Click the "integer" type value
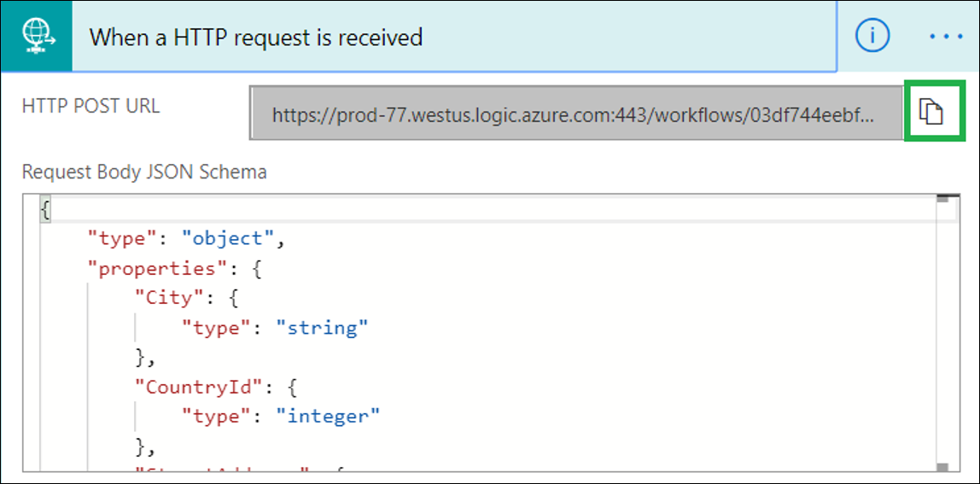The width and height of the screenshot is (980, 484). 328,415
